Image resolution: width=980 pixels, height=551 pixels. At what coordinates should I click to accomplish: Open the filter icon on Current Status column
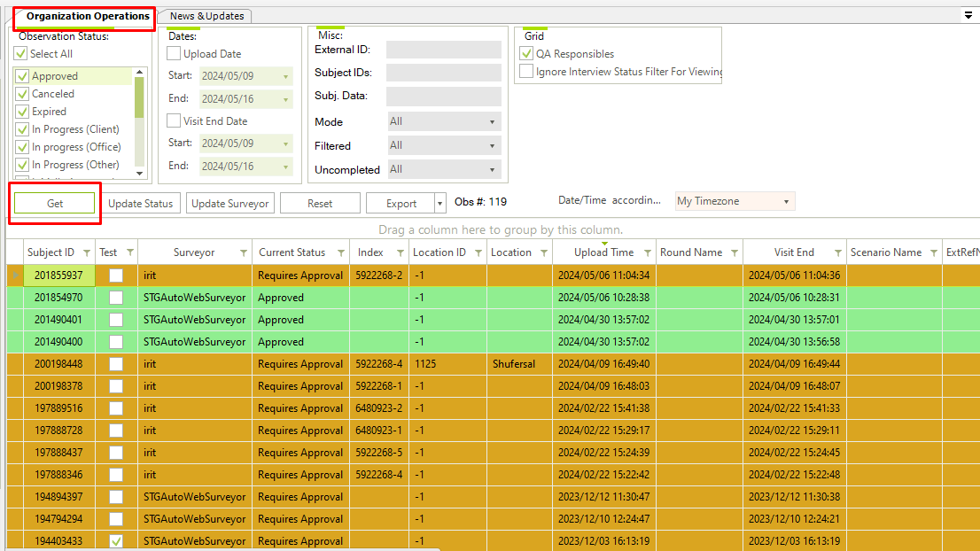(x=340, y=252)
